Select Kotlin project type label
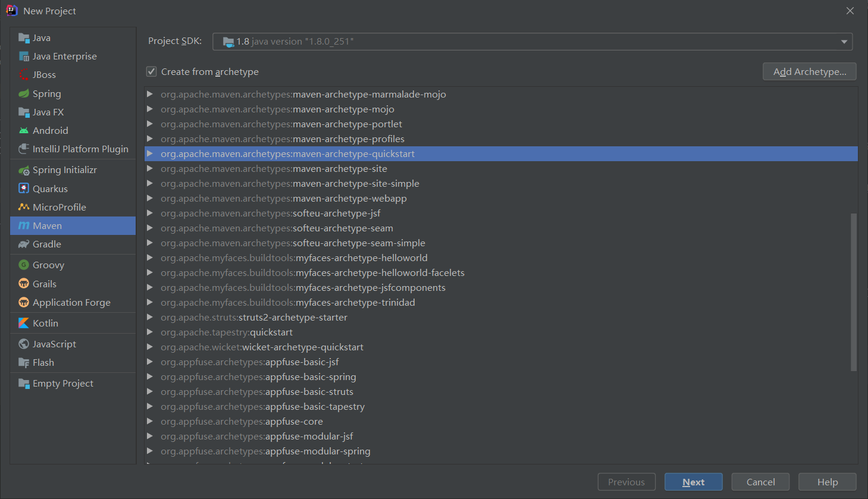The width and height of the screenshot is (868, 499). pyautogui.click(x=45, y=323)
